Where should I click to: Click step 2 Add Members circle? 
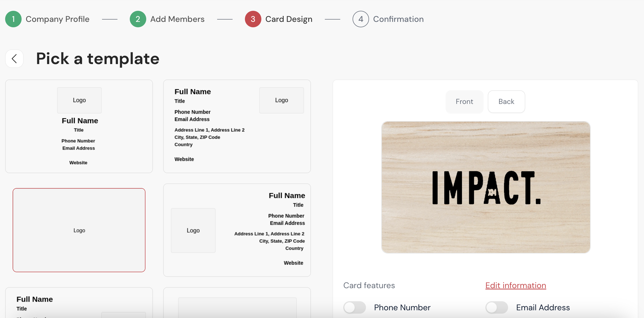138,19
